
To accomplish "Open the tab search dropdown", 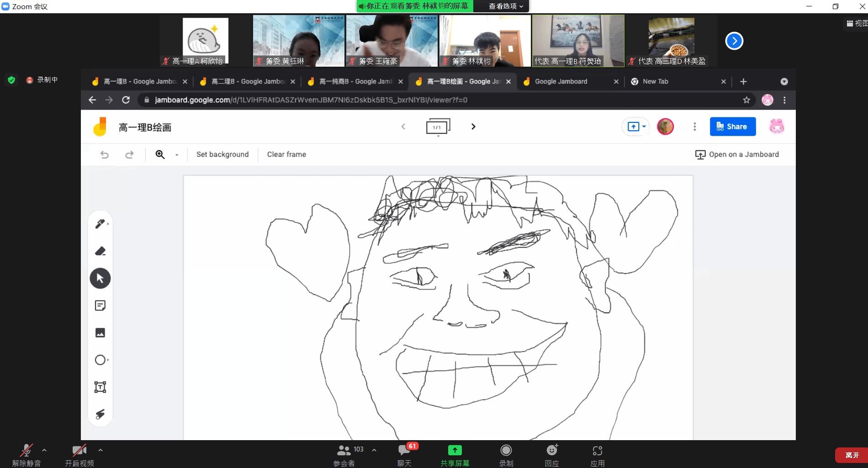I will point(784,81).
